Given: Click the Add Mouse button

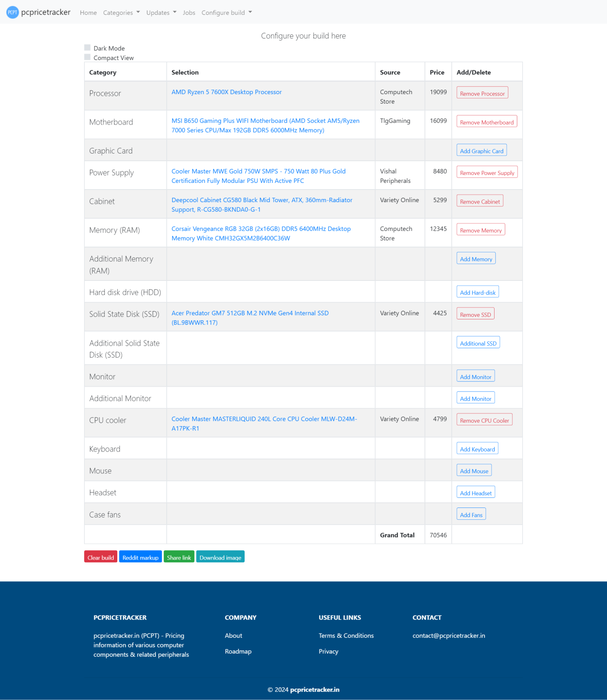Looking at the screenshot, I should click(474, 471).
